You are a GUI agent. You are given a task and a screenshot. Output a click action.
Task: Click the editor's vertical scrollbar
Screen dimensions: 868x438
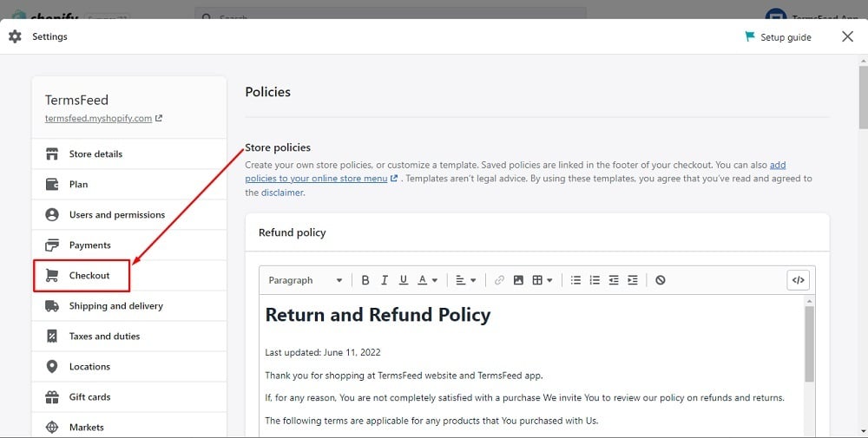tap(809, 343)
